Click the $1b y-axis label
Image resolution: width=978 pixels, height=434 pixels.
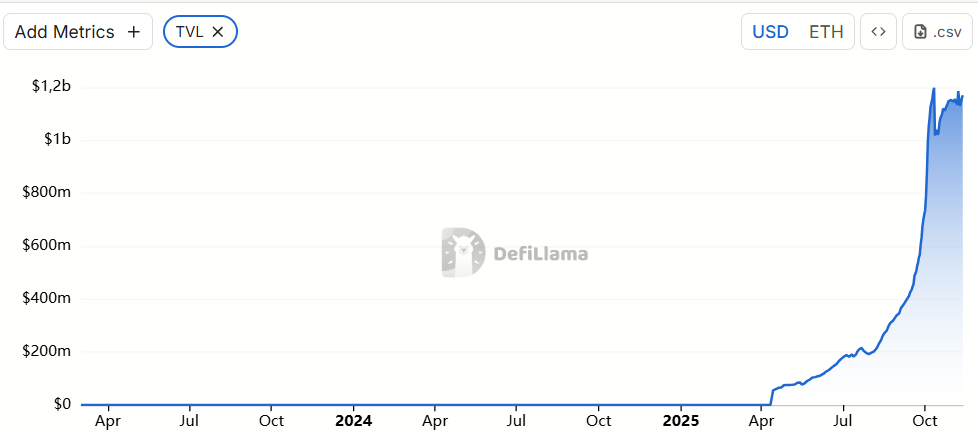pos(58,140)
